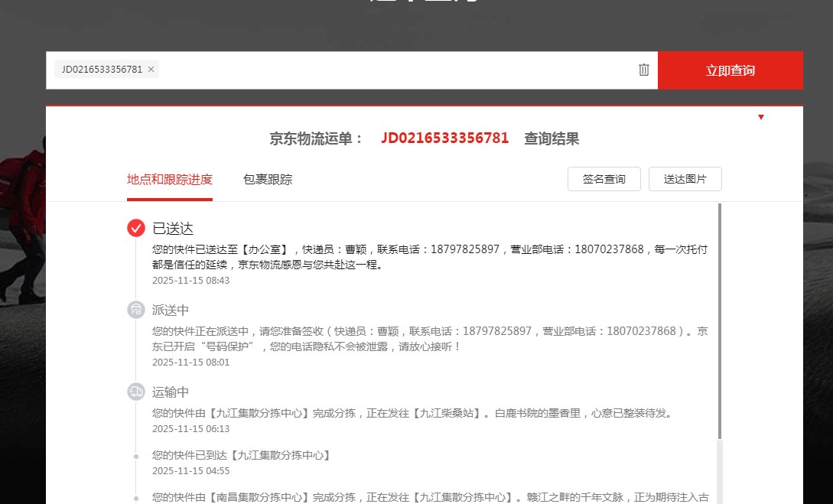View the 送达图片 delivery photo

click(x=685, y=179)
